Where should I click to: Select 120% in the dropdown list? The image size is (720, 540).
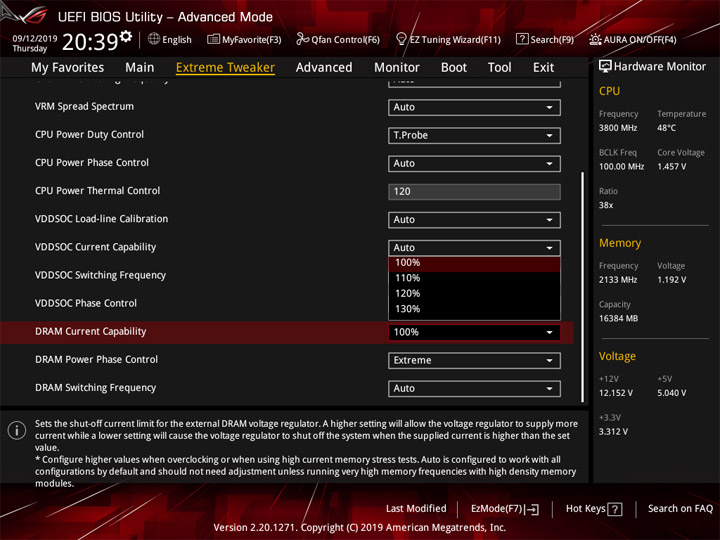(474, 294)
